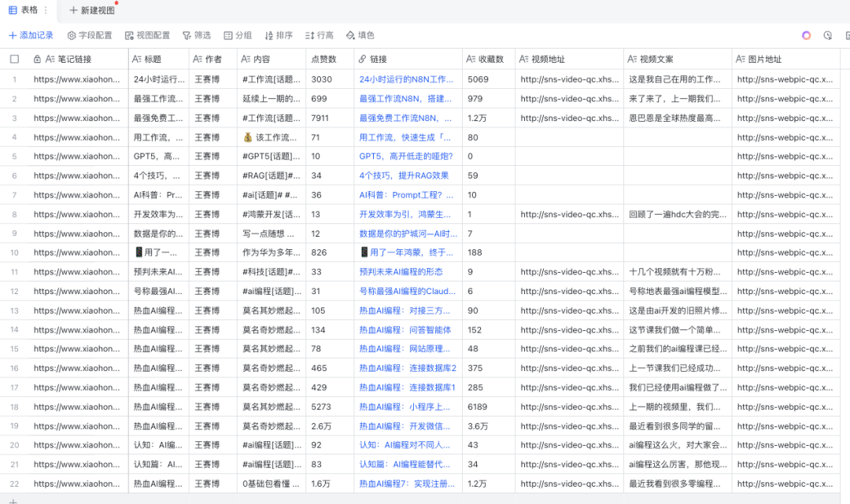Open the 填色 fill color tool
This screenshot has height=504, width=850.
tap(360, 35)
